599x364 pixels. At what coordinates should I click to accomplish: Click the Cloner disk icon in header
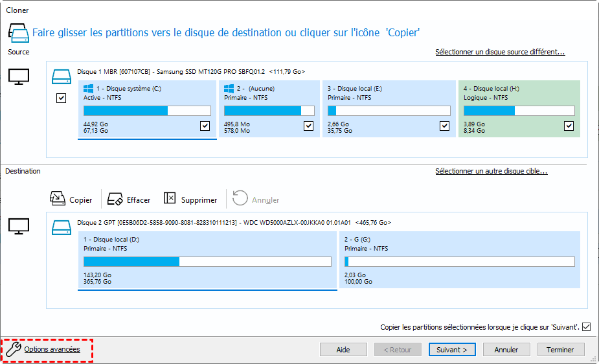click(18, 32)
